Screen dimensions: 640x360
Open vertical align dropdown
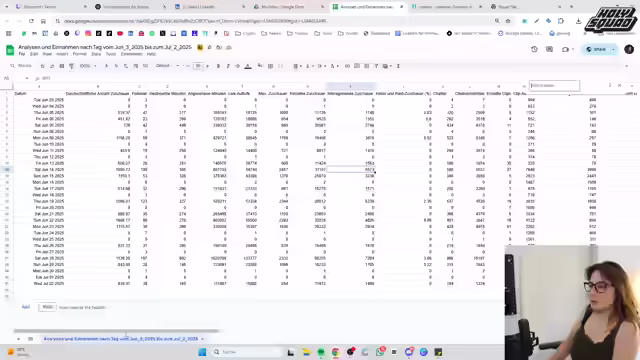[309, 66]
